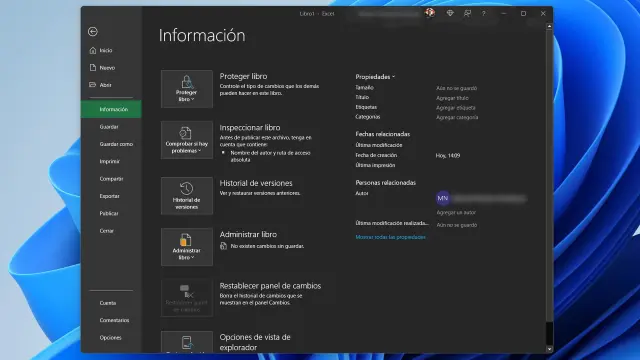
Task: Click the 'Inspeccionar libro' heading
Action: pyautogui.click(x=250, y=128)
